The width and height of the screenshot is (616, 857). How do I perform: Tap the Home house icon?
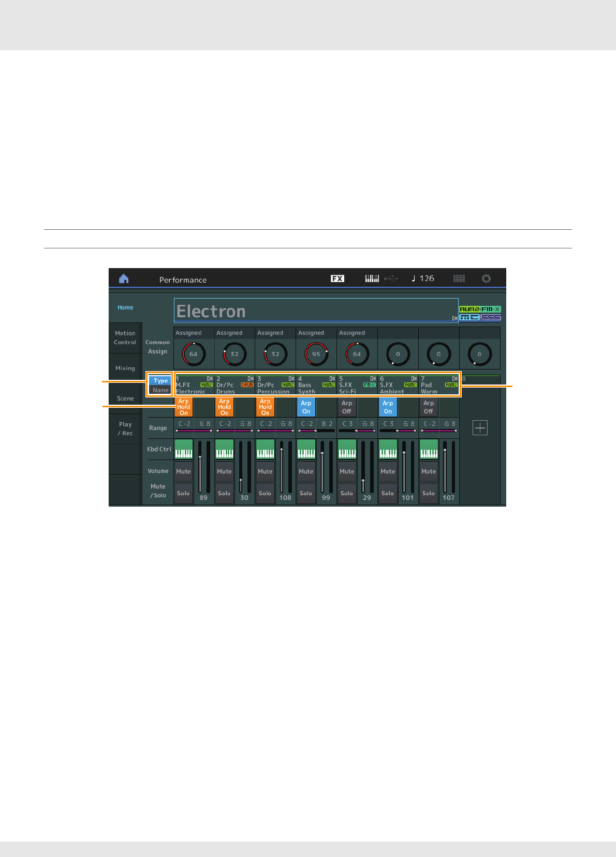point(124,279)
